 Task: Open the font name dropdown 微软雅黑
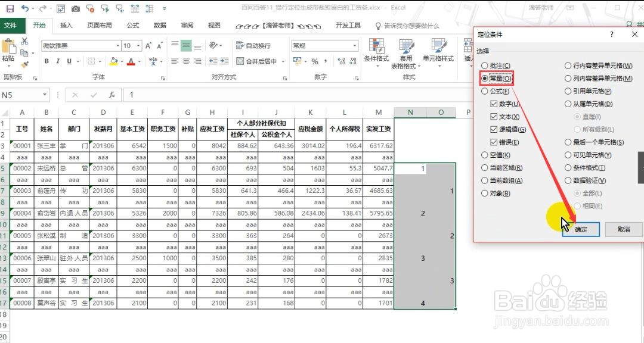118,45
